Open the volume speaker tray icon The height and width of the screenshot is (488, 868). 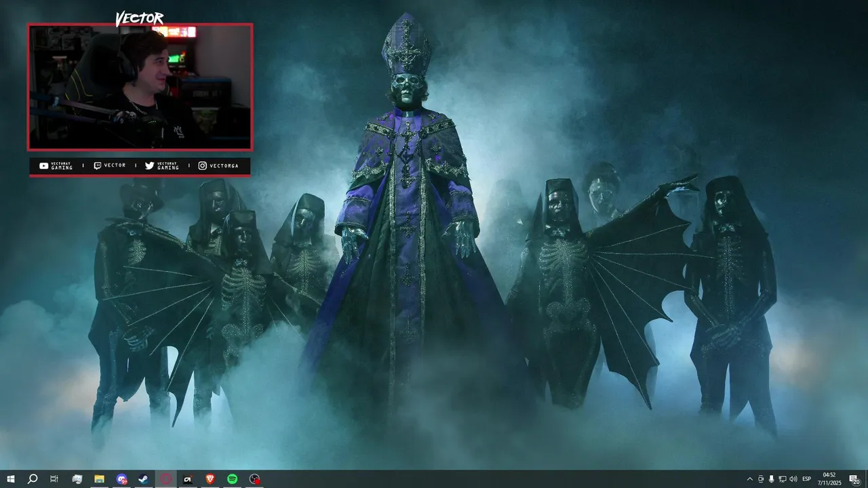coord(793,479)
